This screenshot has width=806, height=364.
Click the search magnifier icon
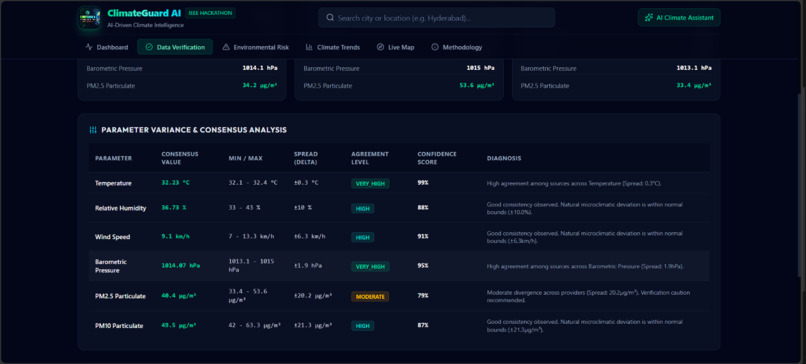pyautogui.click(x=330, y=18)
